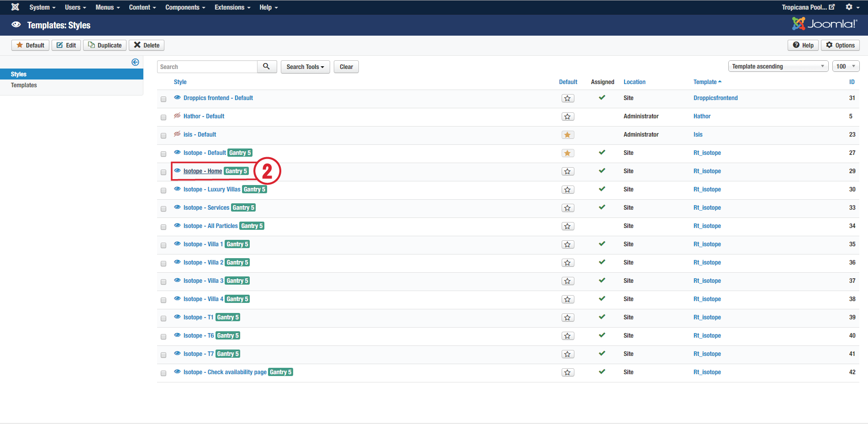Tick the Isotope - Services checkbox
Viewport: 868px width, 424px height.
[x=163, y=209]
